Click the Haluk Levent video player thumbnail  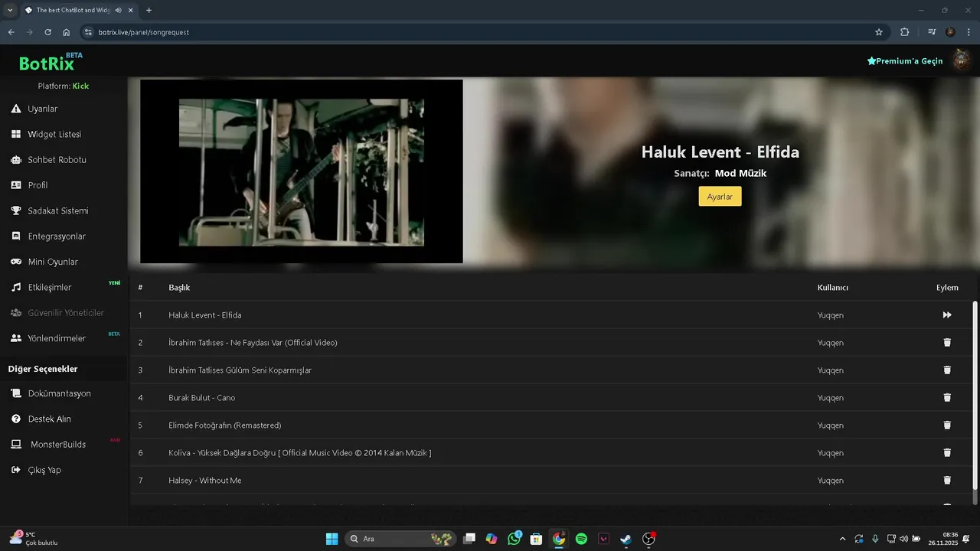tap(302, 171)
